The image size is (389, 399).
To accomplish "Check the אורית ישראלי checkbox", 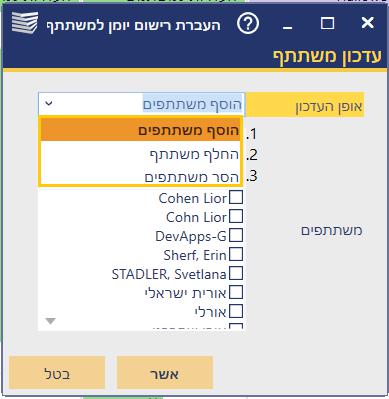I will click(236, 292).
